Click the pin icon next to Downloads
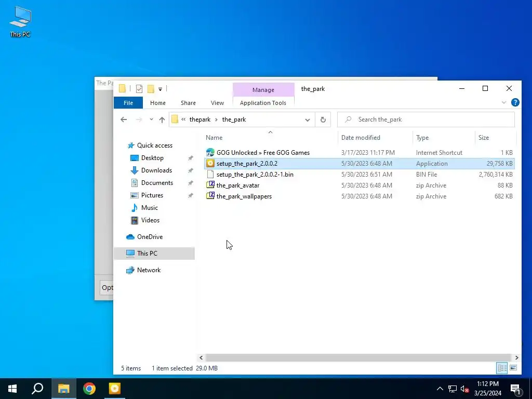 coord(190,170)
